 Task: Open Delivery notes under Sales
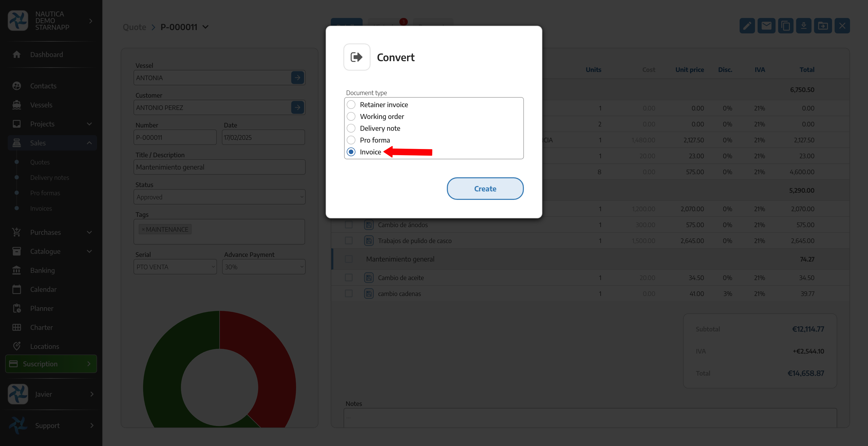click(50, 177)
